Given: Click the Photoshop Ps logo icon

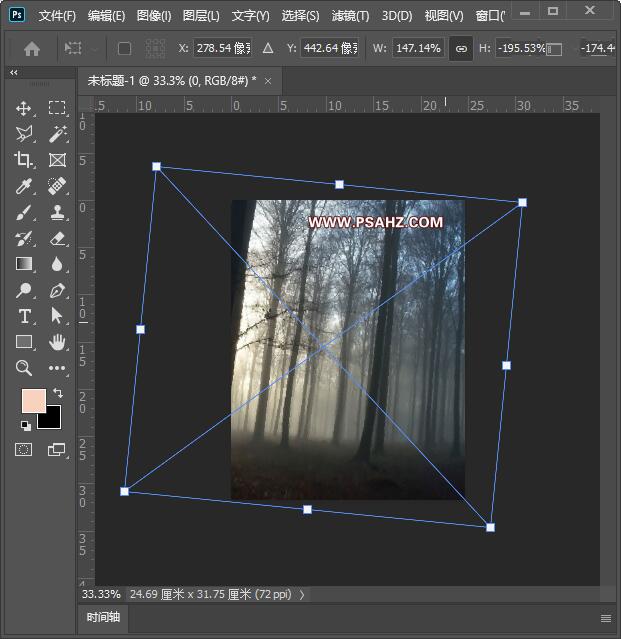Looking at the screenshot, I should 17,15.
